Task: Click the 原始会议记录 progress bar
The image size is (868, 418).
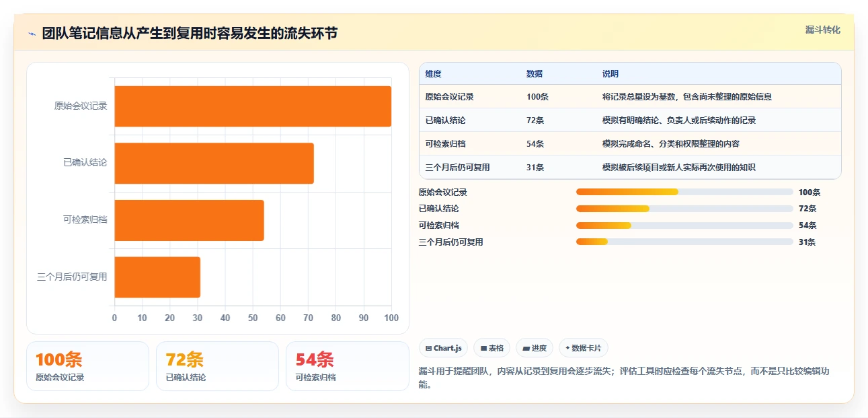Action: click(684, 192)
